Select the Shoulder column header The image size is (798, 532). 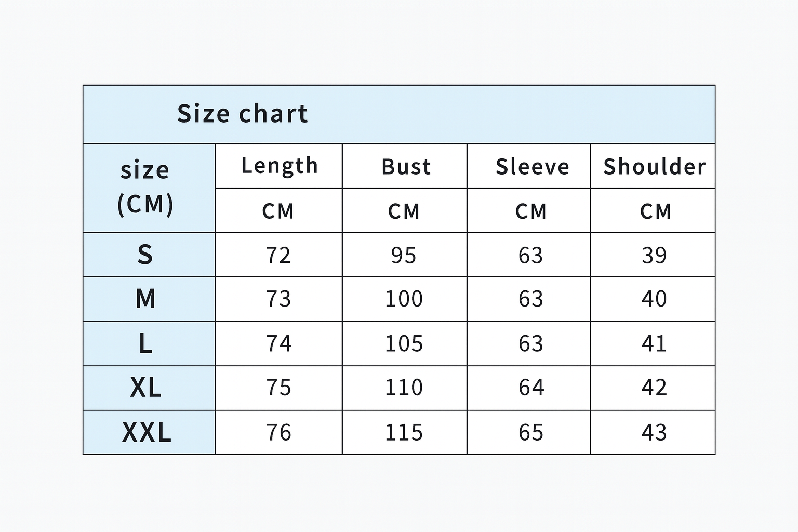coord(654,167)
